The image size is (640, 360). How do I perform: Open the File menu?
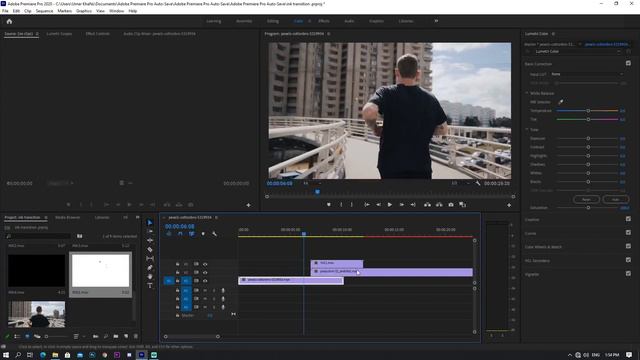(5, 11)
